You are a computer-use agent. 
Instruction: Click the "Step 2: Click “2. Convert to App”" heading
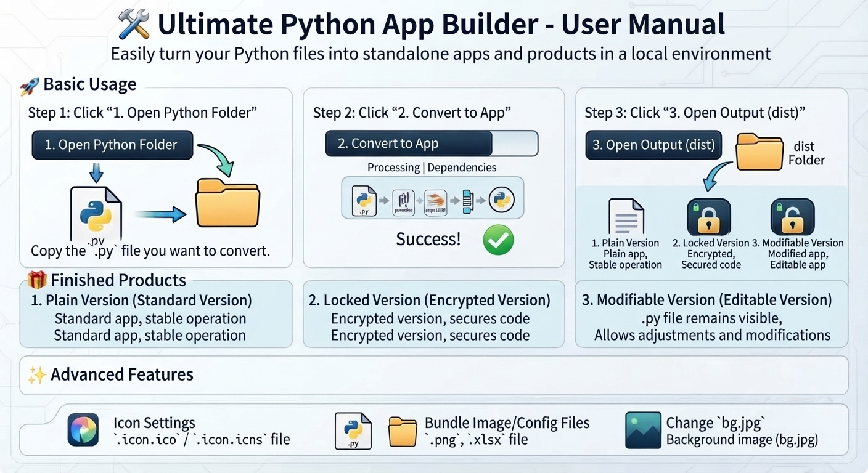[x=412, y=113]
